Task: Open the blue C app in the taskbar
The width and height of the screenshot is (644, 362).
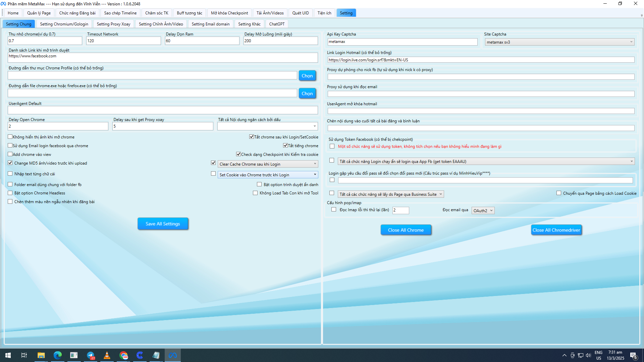Action: 140,355
